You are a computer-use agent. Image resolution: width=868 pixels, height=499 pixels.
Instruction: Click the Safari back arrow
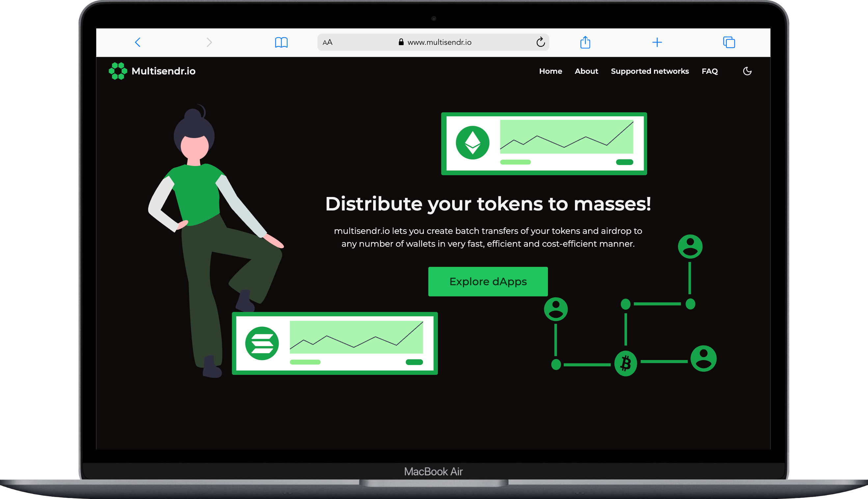138,42
